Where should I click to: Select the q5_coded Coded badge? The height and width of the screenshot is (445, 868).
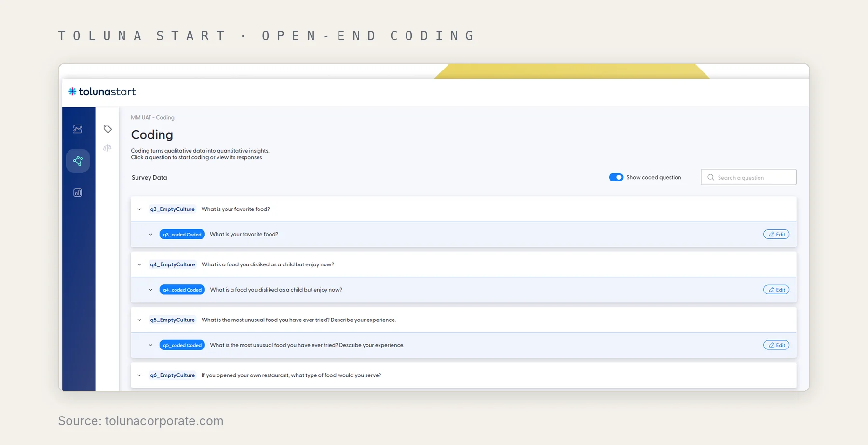[x=182, y=345]
